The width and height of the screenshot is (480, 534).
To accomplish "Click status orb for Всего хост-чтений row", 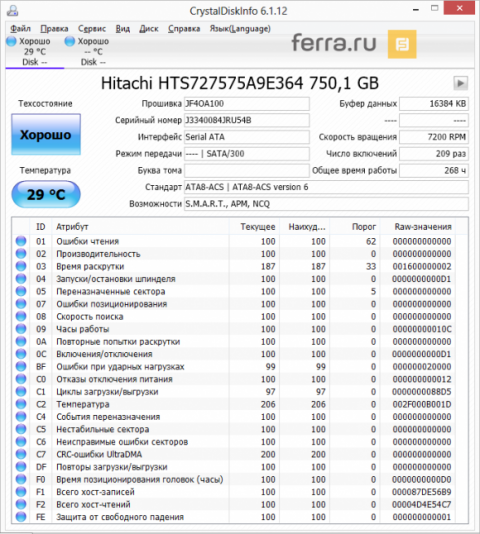I will tap(21, 504).
